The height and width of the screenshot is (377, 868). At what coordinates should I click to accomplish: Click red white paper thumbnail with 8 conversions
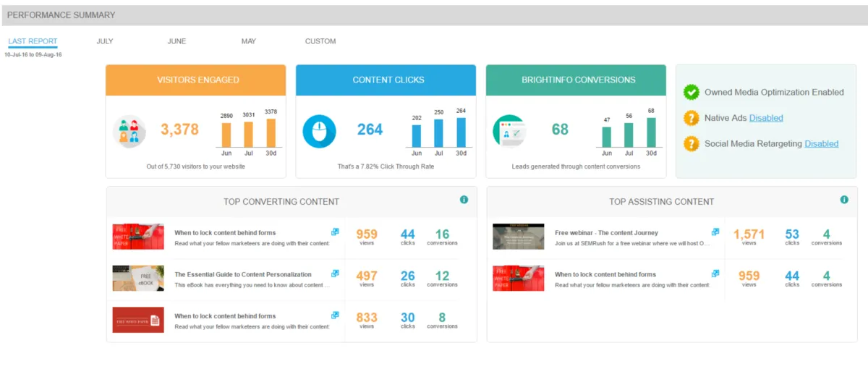point(138,320)
